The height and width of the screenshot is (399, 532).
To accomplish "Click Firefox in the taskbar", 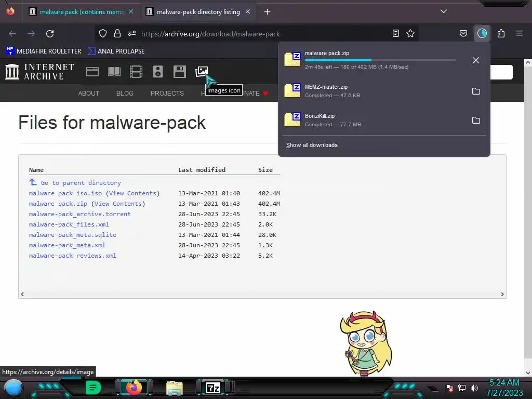I will click(134, 388).
